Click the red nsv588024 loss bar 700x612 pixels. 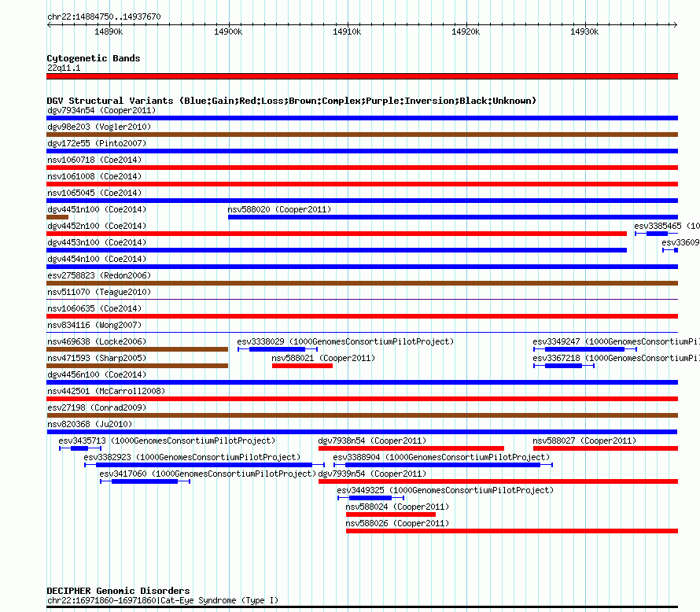(391, 514)
